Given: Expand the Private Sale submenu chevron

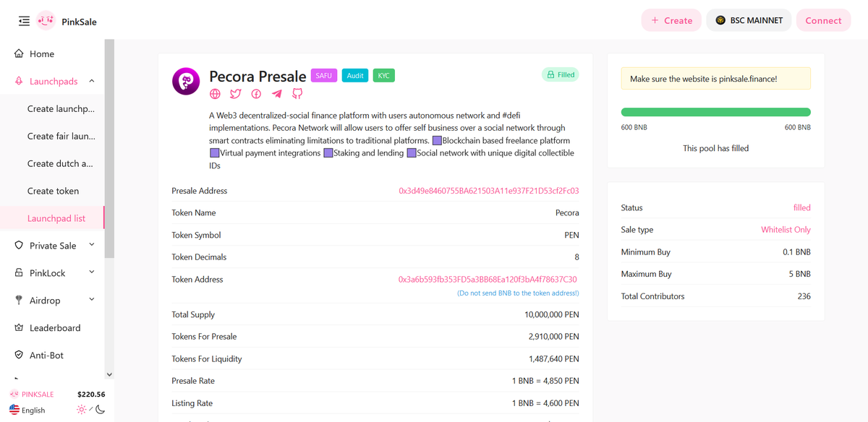Looking at the screenshot, I should pyautogui.click(x=92, y=245).
